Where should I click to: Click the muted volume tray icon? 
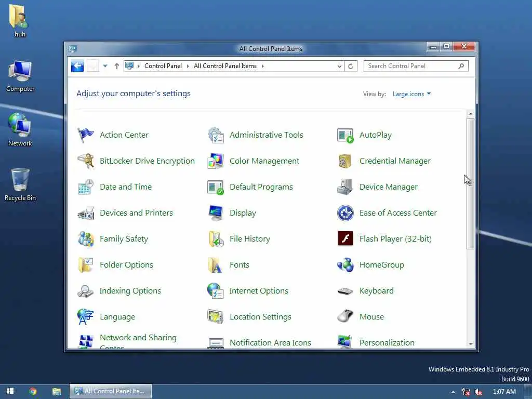pyautogui.click(x=478, y=392)
